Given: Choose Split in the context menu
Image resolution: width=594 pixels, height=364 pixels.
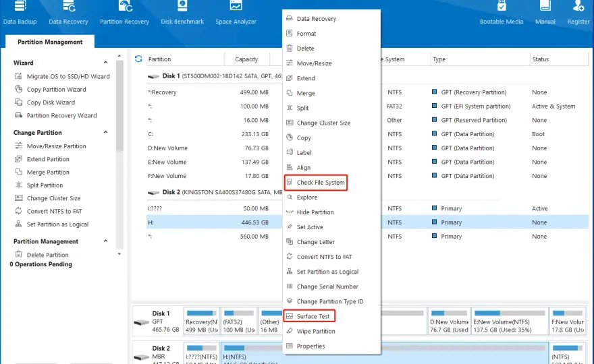Looking at the screenshot, I should click(331, 108).
